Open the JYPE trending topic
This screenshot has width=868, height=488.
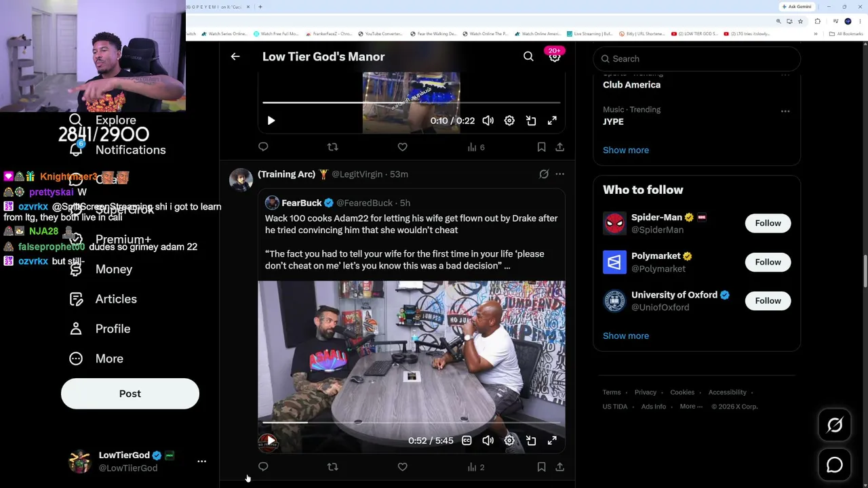(x=613, y=121)
